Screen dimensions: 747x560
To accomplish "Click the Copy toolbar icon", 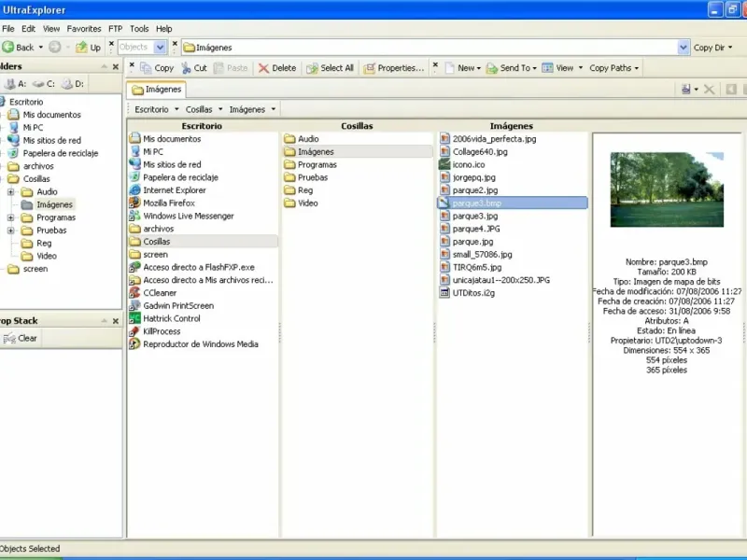I will [x=157, y=68].
